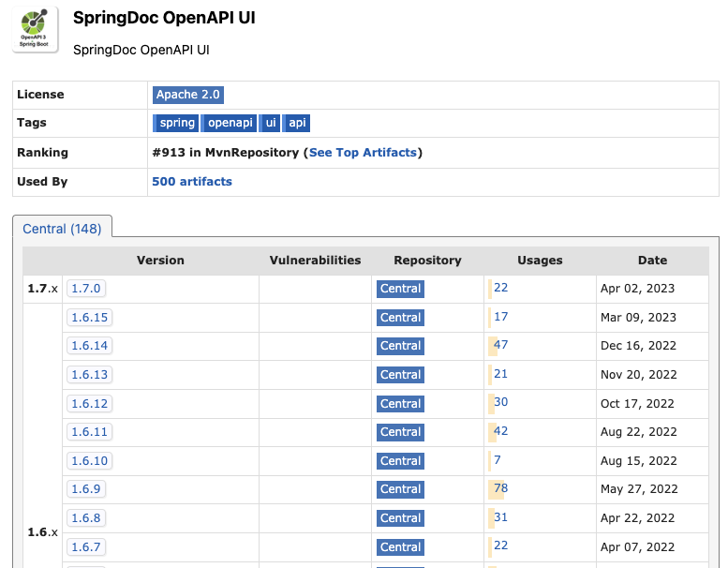Viewport: 728px width, 568px height.
Task: Open version 1.6.11
Action: [90, 432]
